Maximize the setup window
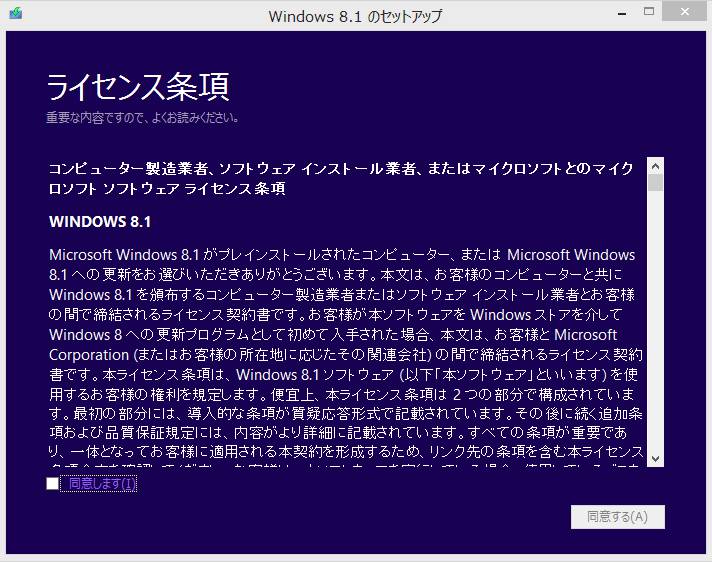This screenshot has height=562, width=712. [649, 12]
